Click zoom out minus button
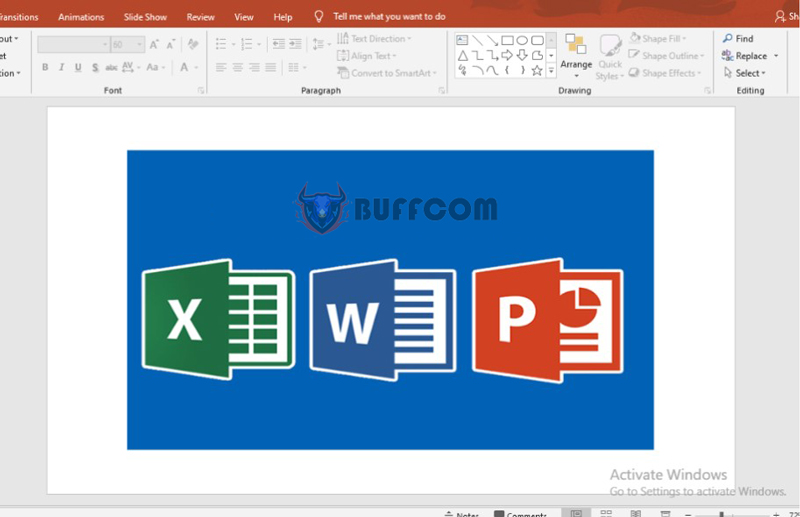 click(x=688, y=514)
